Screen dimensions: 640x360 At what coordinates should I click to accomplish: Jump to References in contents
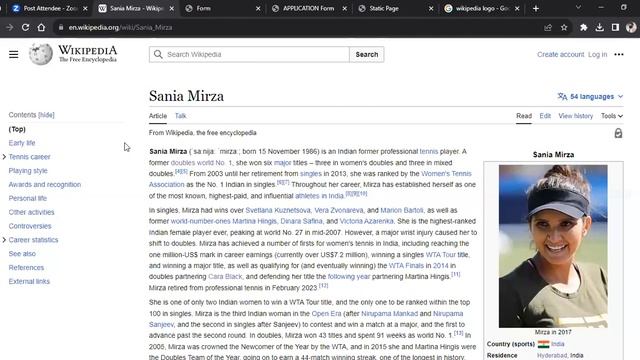[x=26, y=267]
